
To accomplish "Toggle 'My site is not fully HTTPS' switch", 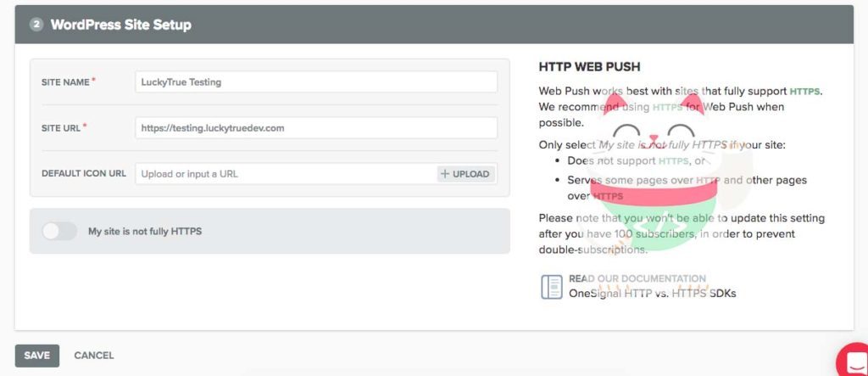I will pos(60,231).
